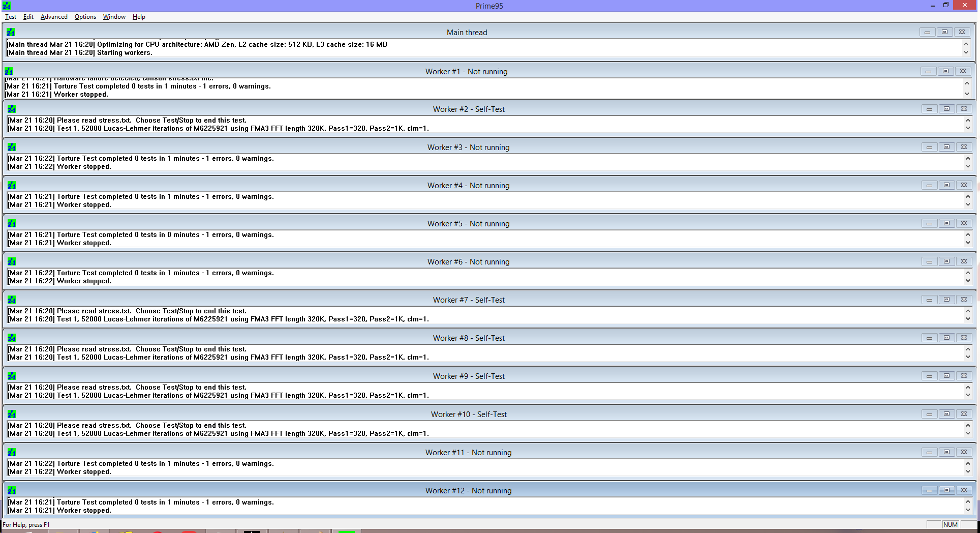Click scroll-up arrow in Worker #1 log

967,82
